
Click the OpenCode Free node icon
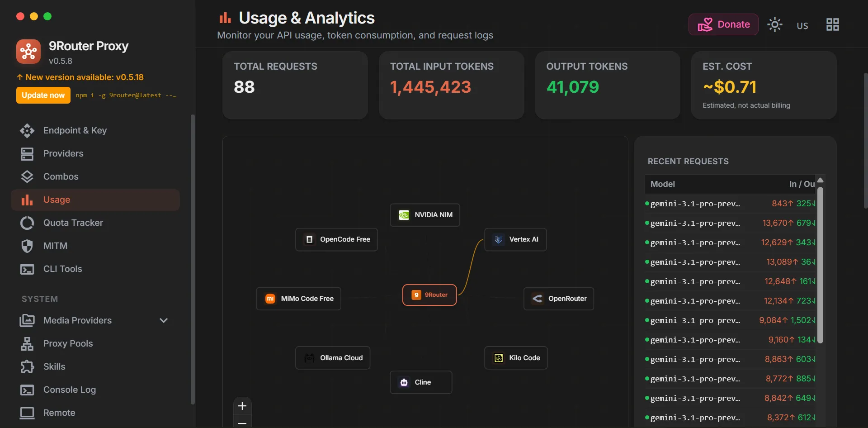coord(309,239)
